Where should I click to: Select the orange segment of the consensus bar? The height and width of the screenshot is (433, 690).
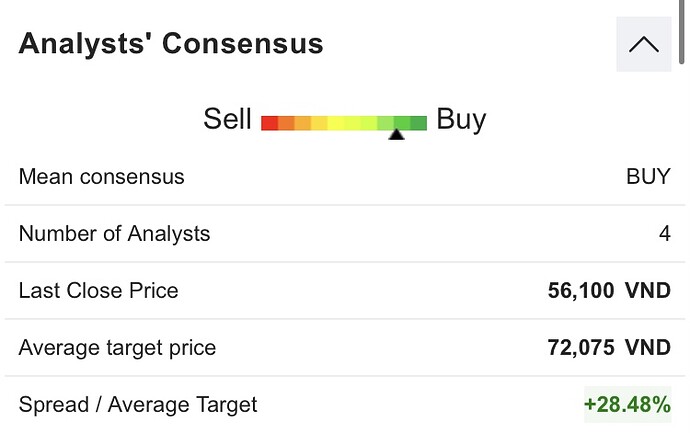[x=286, y=123]
